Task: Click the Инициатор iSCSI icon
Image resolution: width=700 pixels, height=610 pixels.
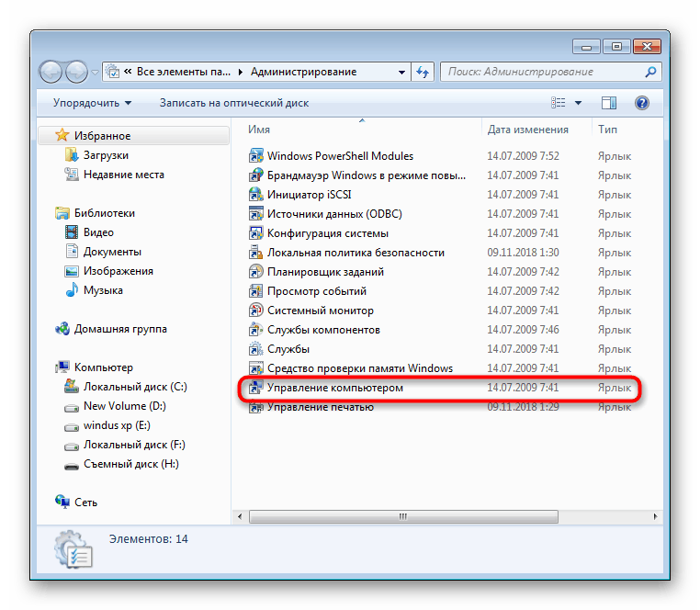Action: click(x=255, y=195)
